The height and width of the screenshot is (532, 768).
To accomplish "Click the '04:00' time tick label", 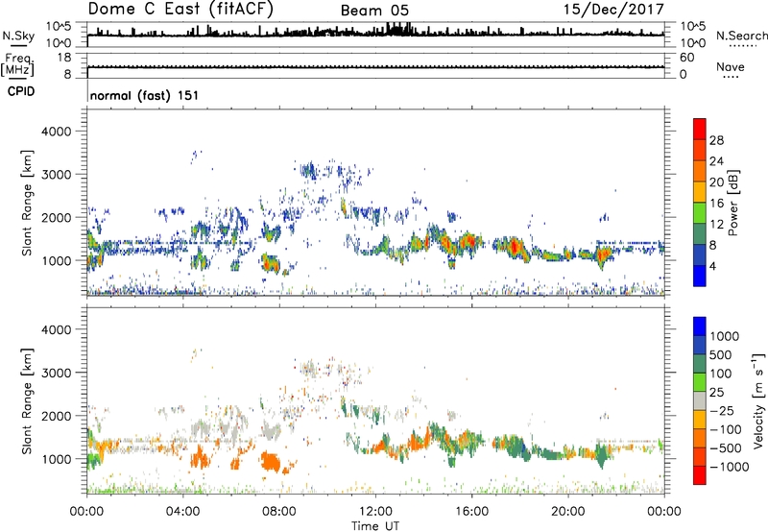I will pos(182,512).
